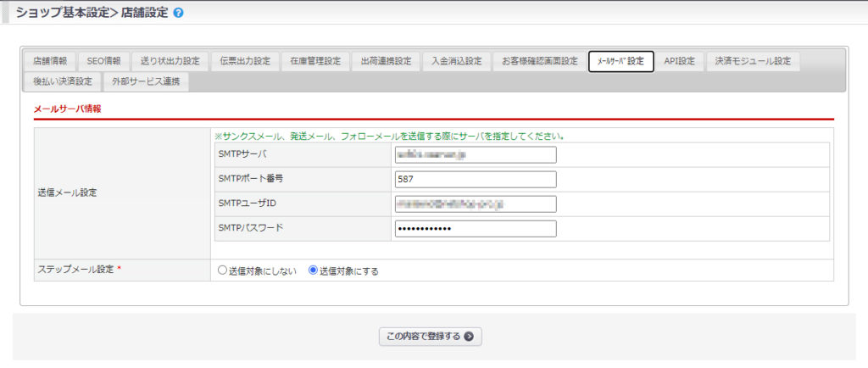Go to the 伝票出力設定 tab

245,61
